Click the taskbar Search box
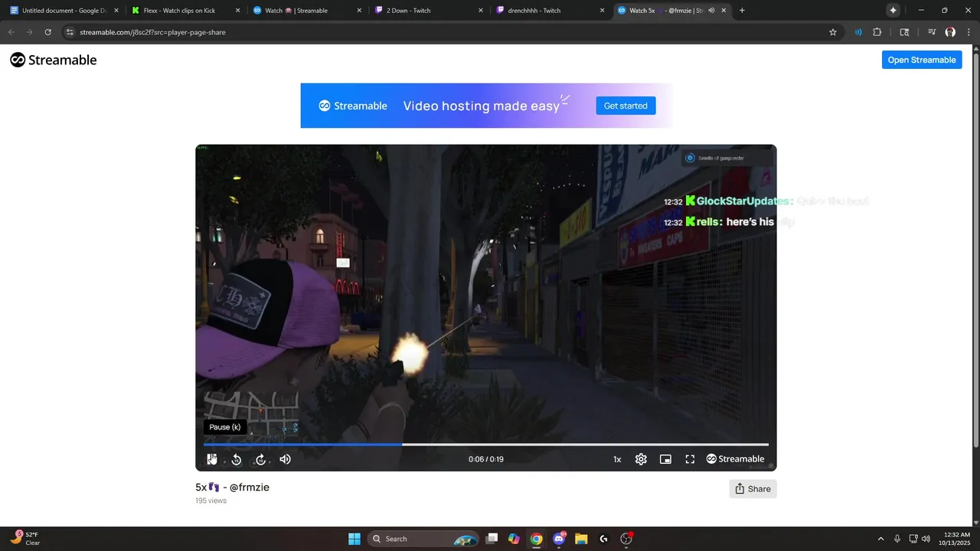Viewport: 980px width, 551px height. click(x=424, y=539)
